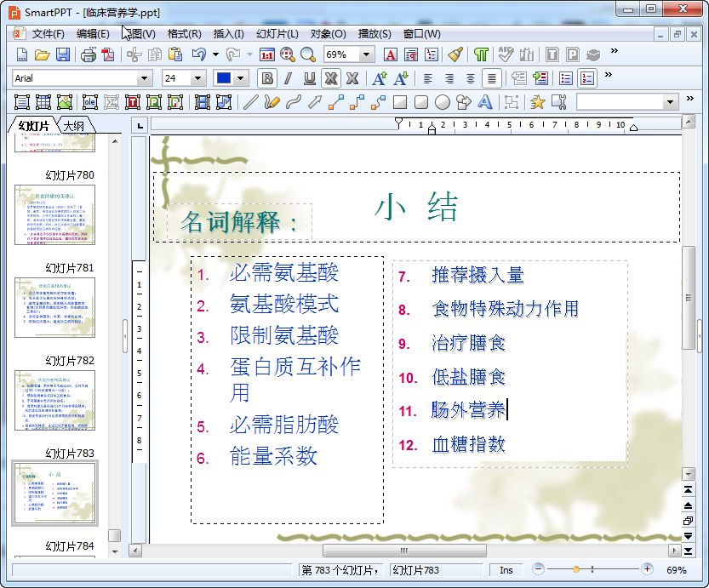Viewport: 709px width, 588px height.
Task: Align text center
Action: tap(470, 78)
